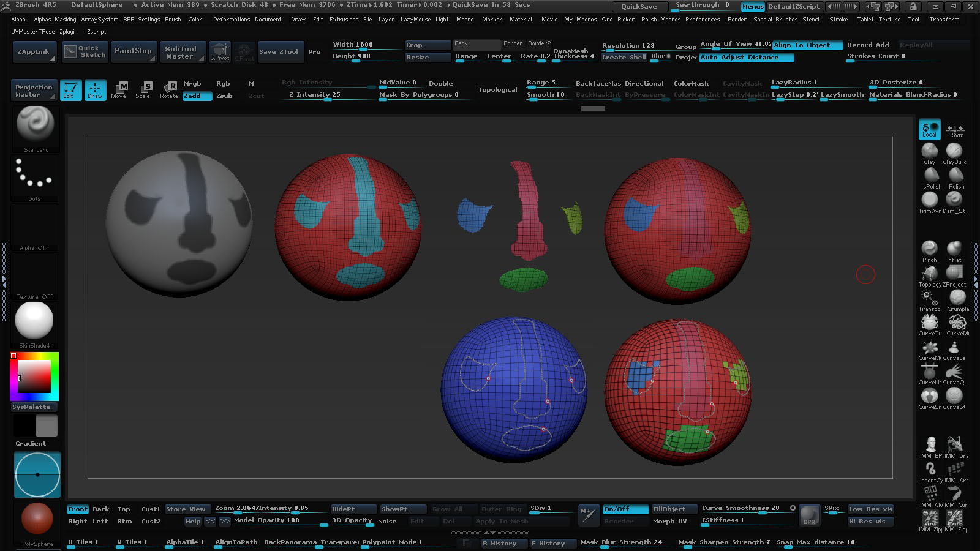
Task: Toggle the Zadd sculpt mode
Action: 197,96
